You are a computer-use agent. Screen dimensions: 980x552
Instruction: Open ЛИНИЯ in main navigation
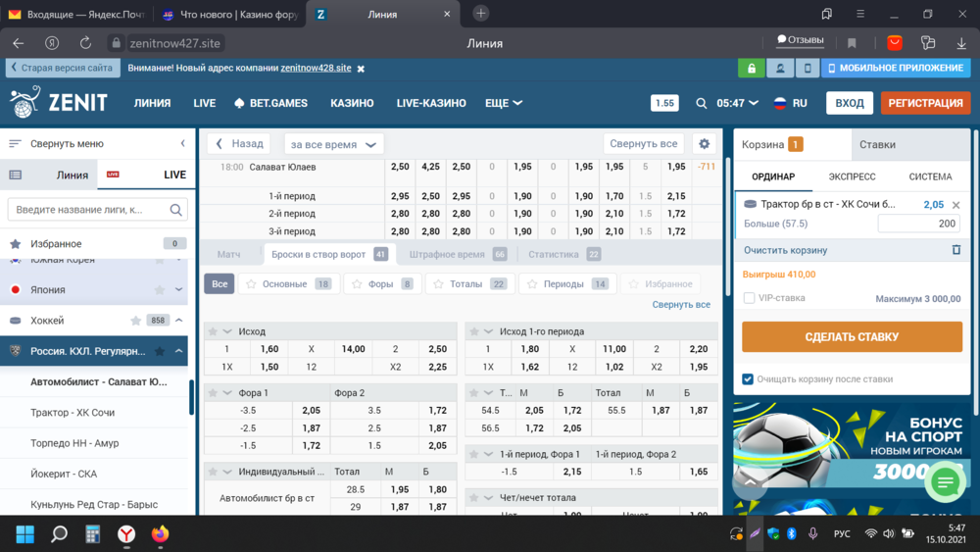(x=152, y=103)
